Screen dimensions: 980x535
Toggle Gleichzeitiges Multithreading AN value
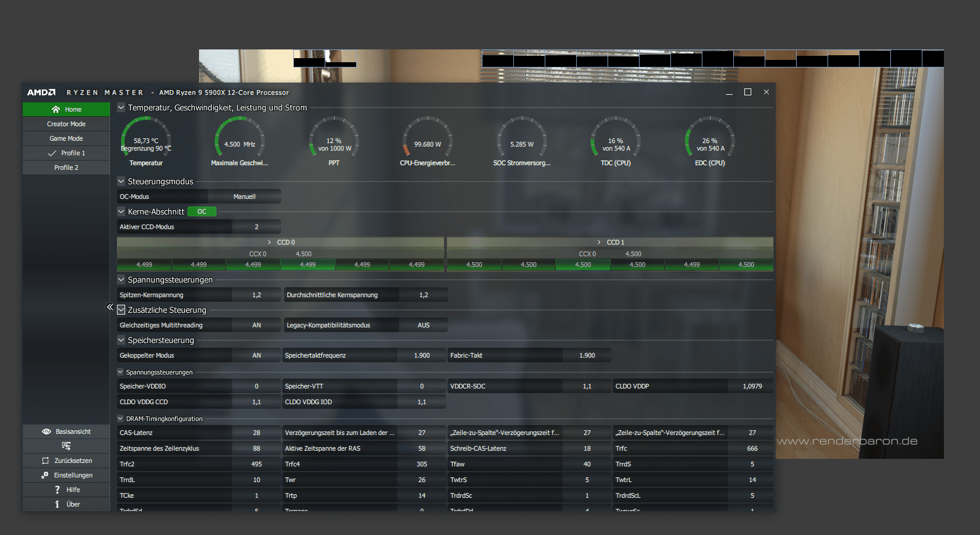click(x=257, y=325)
